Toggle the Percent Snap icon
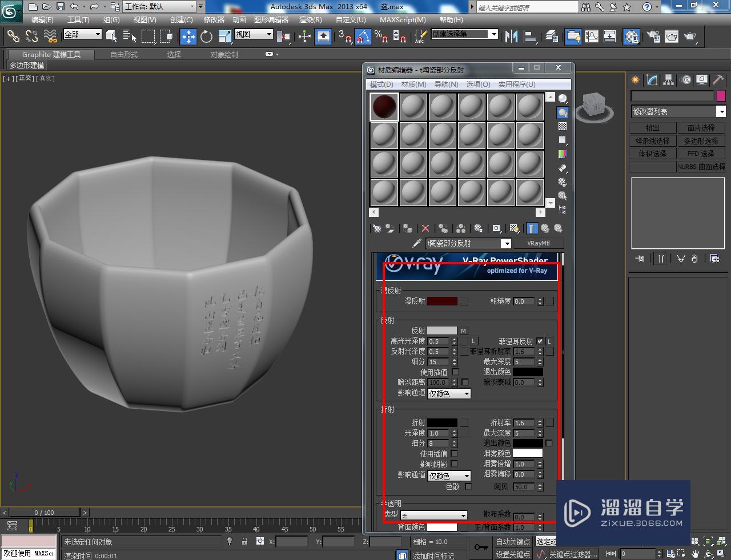 pyautogui.click(x=381, y=37)
